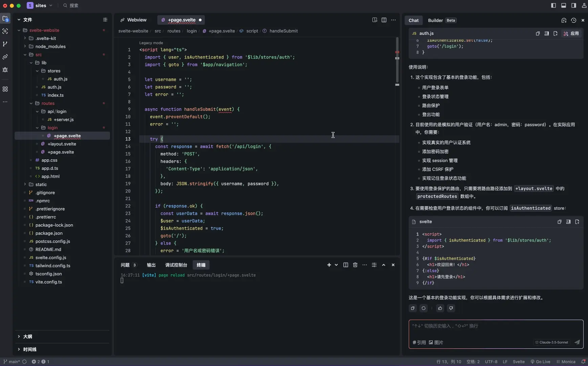Open the source control icon in activity bar
Image resolution: width=588 pixels, height=366 pixels.
click(x=5, y=44)
